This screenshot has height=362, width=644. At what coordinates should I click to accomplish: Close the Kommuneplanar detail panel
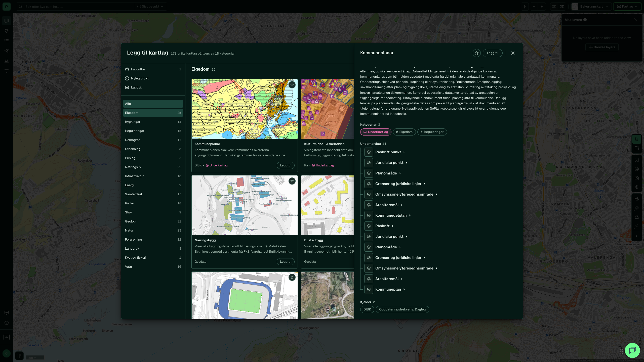(x=513, y=53)
